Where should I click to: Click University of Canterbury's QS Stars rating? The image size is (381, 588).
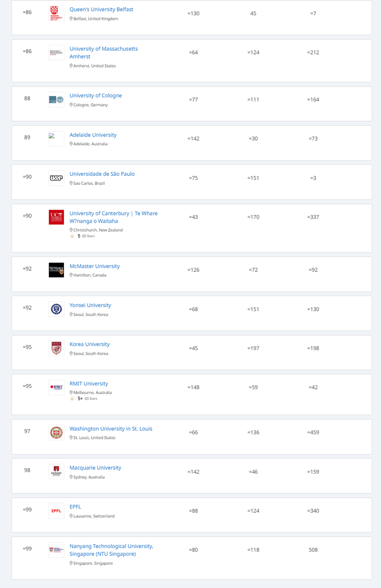pyautogui.click(x=84, y=236)
